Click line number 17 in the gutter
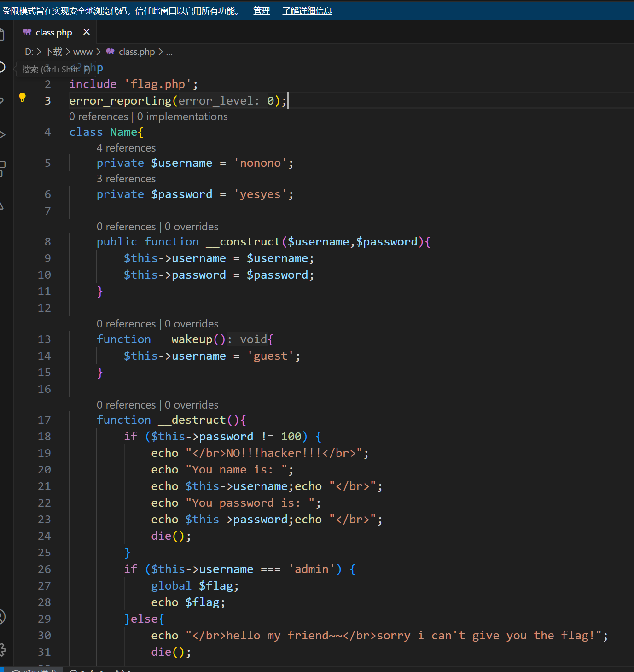Screen dimensions: 634x672 [44, 420]
